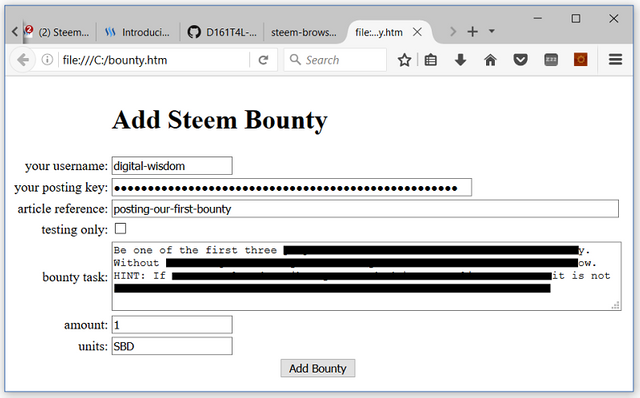The height and width of the screenshot is (398, 640).
Task: Open the bookmarks list icon
Action: click(431, 60)
